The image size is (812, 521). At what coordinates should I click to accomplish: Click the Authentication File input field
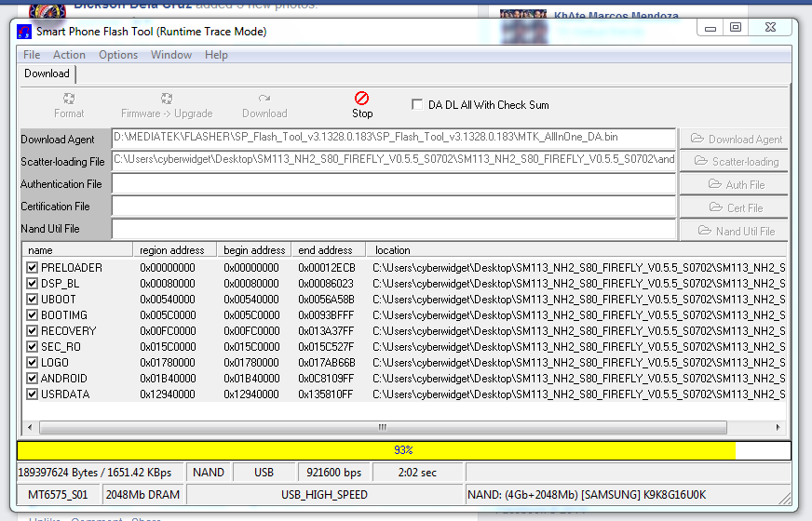pos(393,184)
